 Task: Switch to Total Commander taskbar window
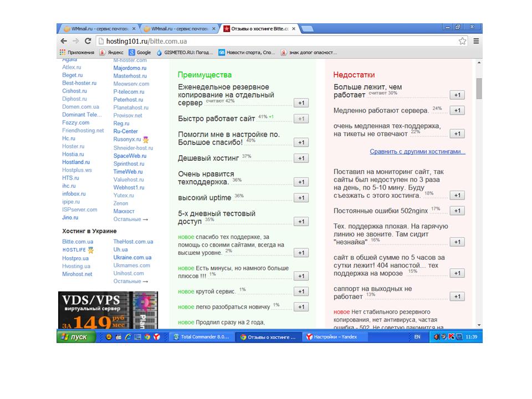click(202, 337)
